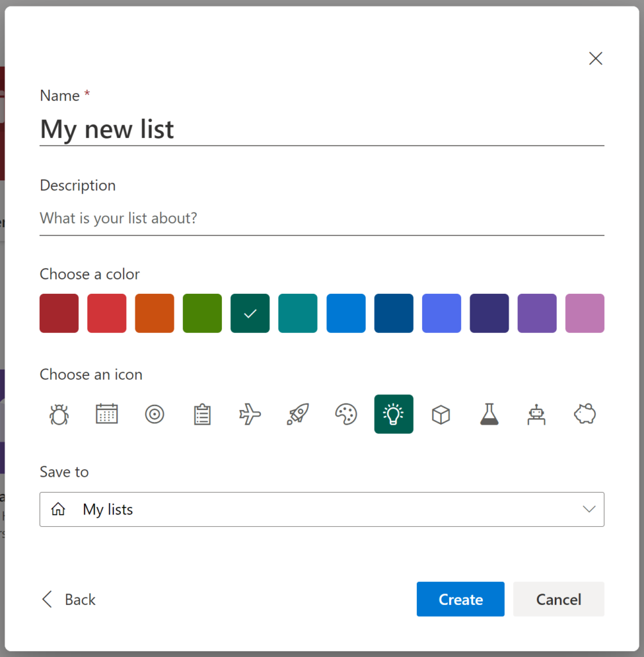Deselect the currently selected lightbulb icon
The image size is (644, 657).
tap(393, 414)
